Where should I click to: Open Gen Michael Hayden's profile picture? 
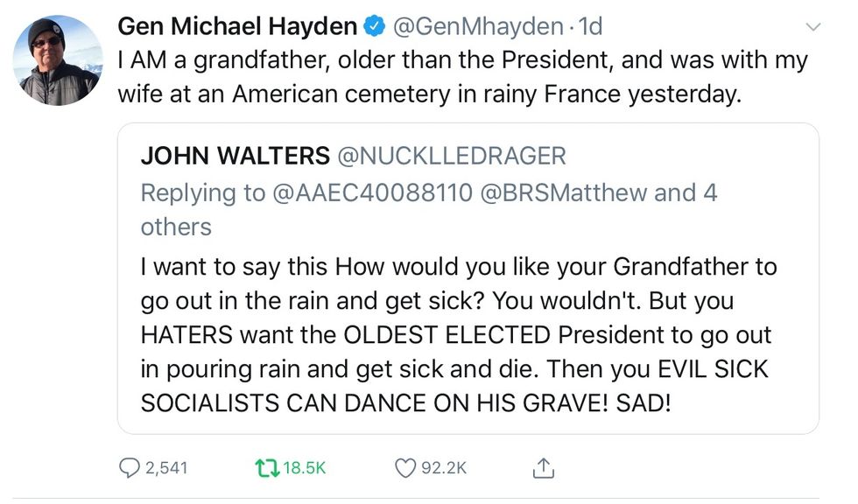point(57,60)
